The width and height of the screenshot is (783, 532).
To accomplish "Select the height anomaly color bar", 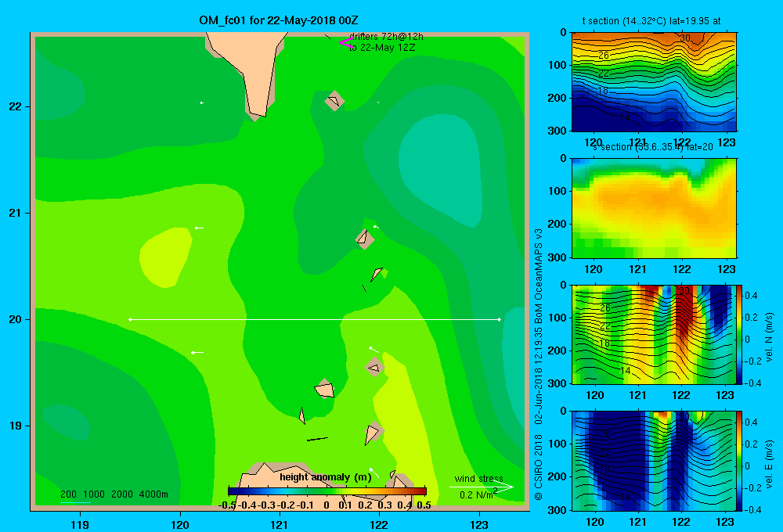I will click(327, 491).
